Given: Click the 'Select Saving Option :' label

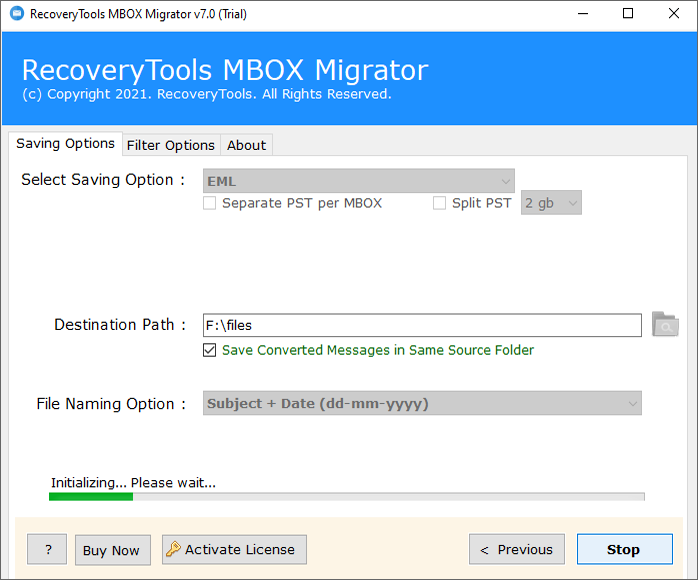Looking at the screenshot, I should point(103,180).
